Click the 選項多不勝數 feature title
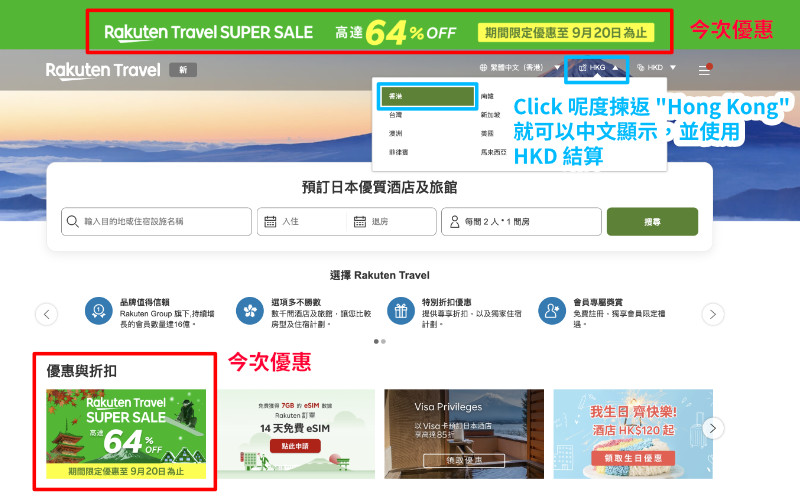 point(296,302)
